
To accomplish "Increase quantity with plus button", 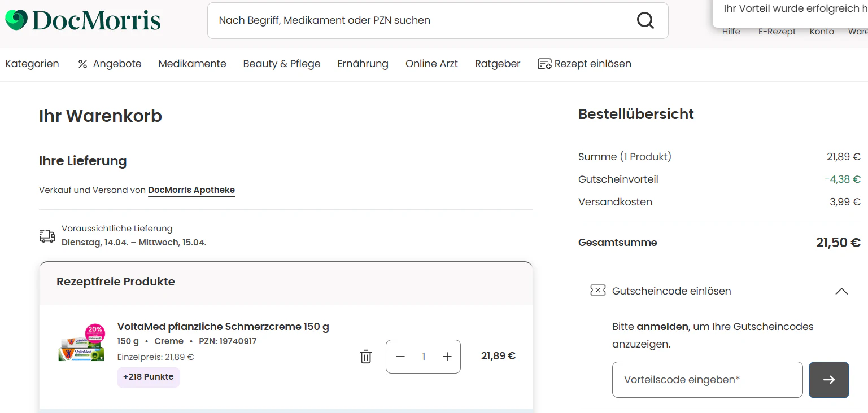I will (x=447, y=357).
